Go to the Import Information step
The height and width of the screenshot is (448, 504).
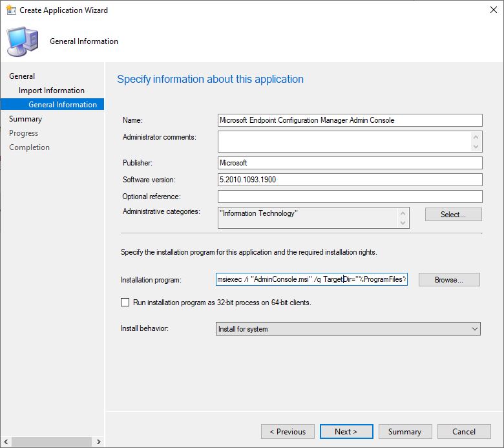point(52,91)
